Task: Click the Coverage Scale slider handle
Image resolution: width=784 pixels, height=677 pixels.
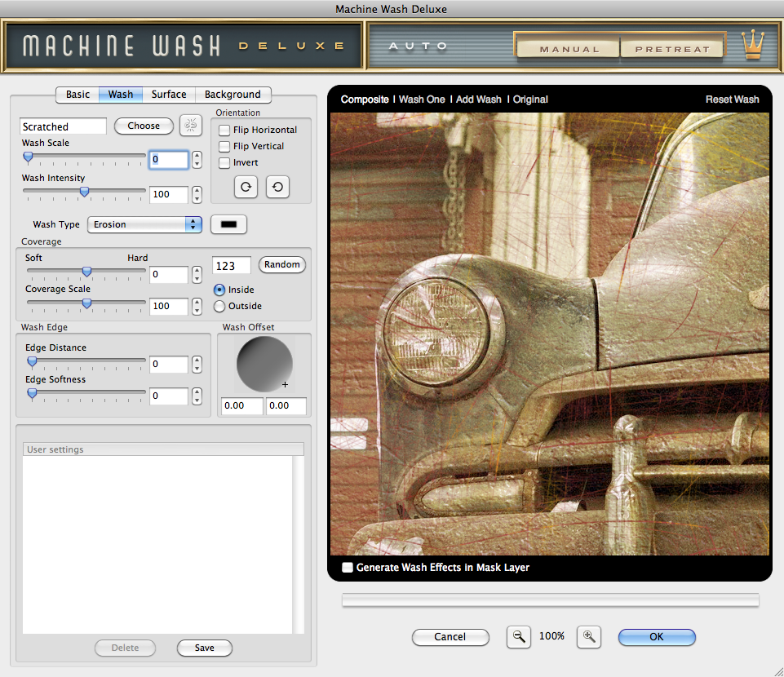Action: (86, 303)
